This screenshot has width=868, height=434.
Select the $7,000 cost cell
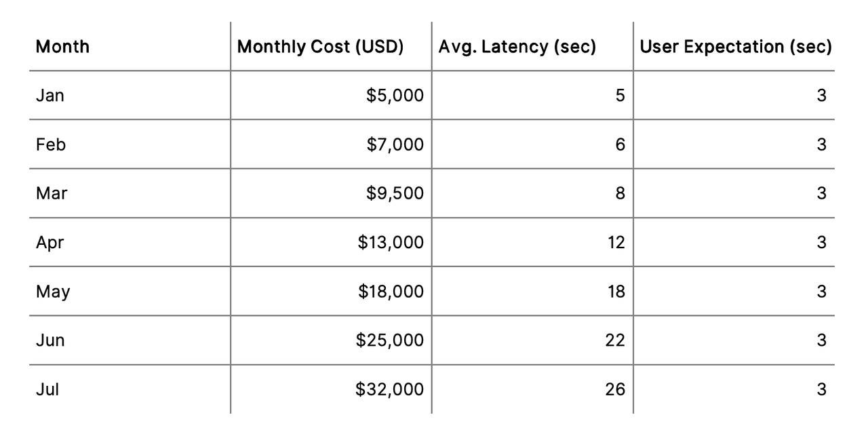(x=395, y=144)
